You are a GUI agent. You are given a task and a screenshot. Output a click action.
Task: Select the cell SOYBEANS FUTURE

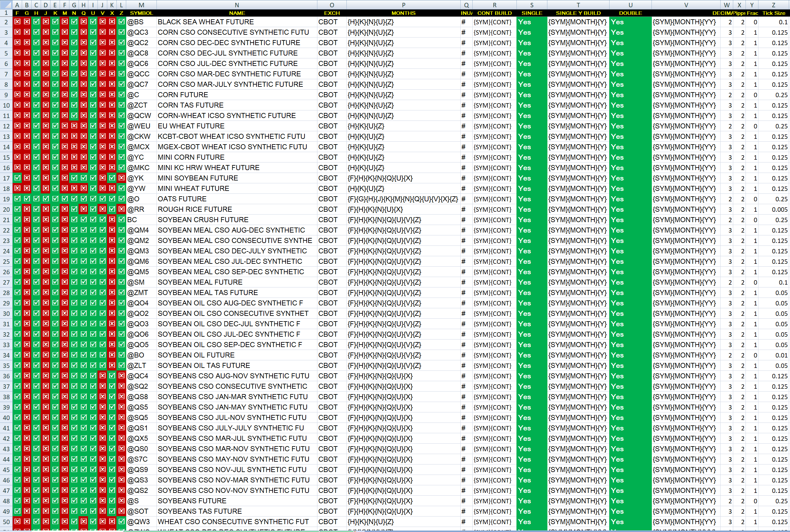coord(237,501)
